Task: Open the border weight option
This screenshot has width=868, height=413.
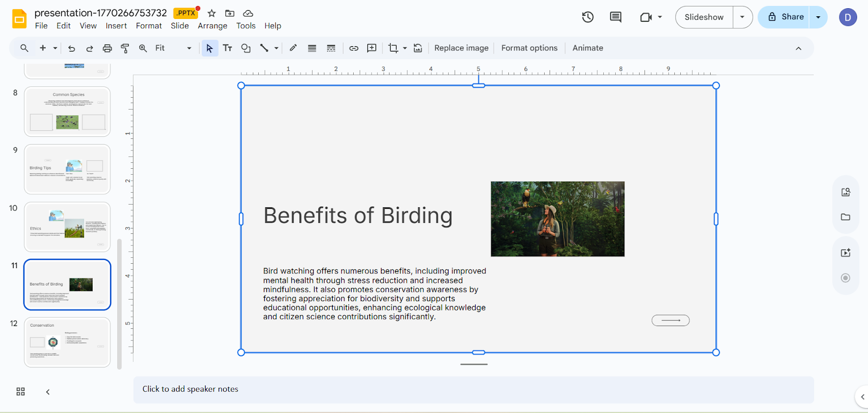Action: [312, 48]
